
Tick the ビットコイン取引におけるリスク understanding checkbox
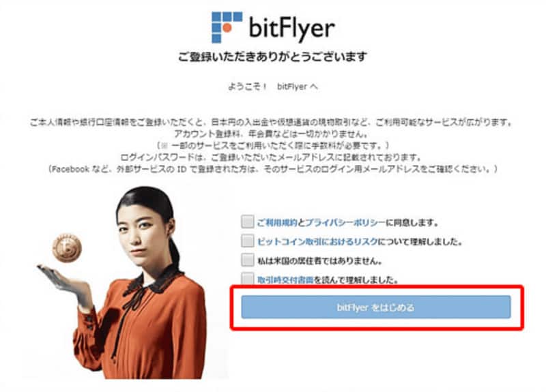(x=247, y=241)
